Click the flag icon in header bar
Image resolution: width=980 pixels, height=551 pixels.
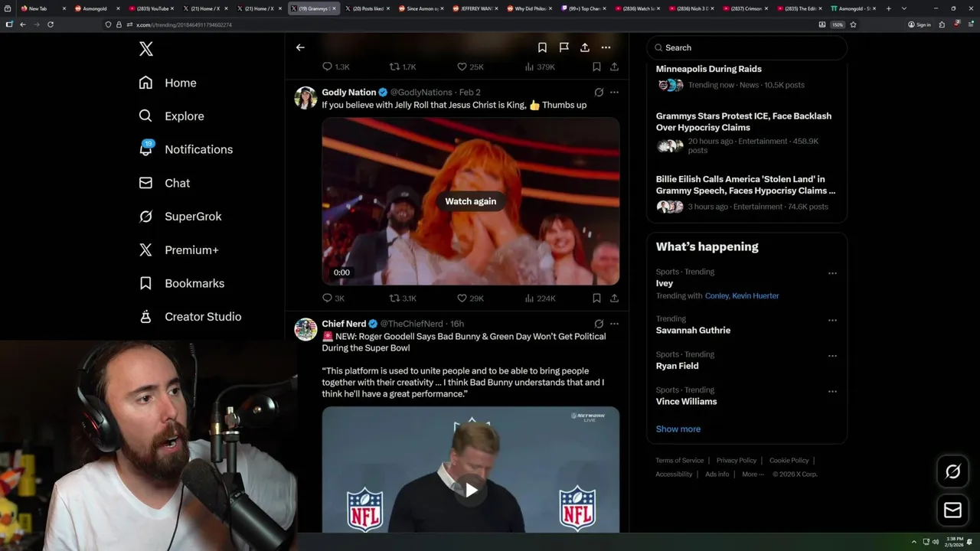click(563, 47)
